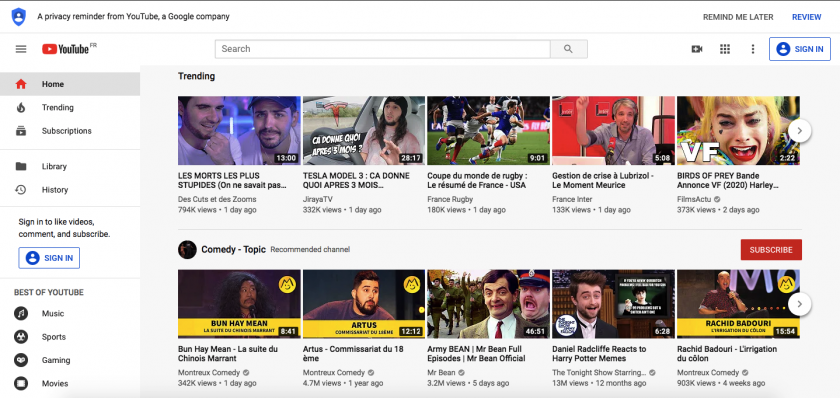This screenshot has width=840, height=398.
Task: Select Music label under Best of YouTube
Action: (x=53, y=313)
